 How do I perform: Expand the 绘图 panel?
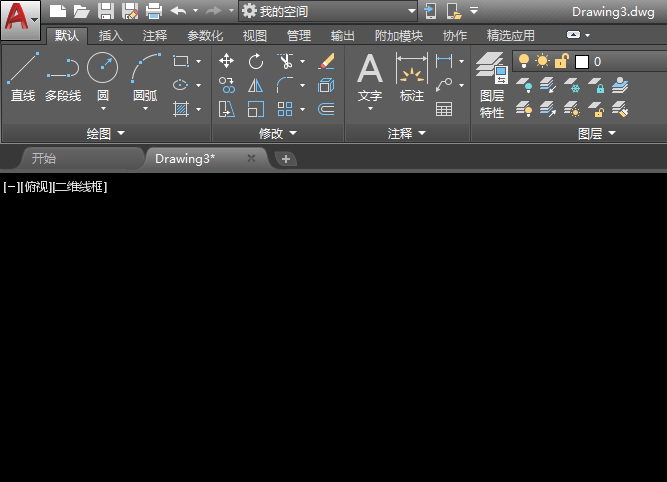105,133
